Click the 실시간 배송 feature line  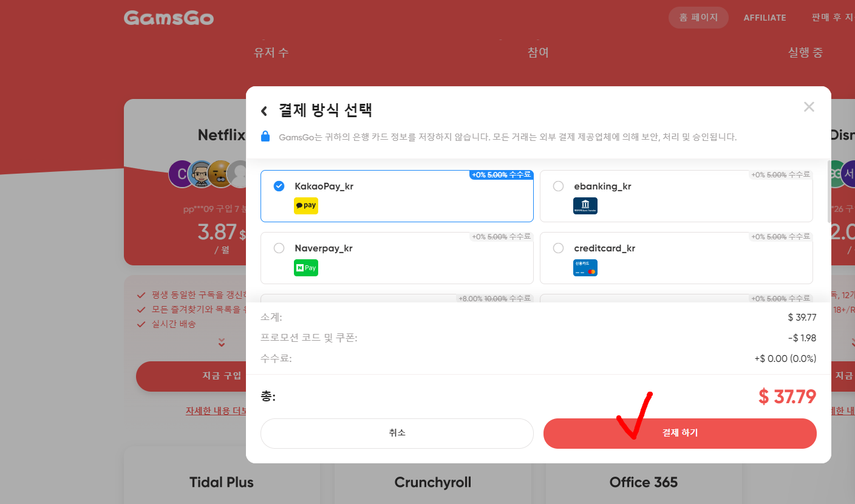(x=174, y=324)
